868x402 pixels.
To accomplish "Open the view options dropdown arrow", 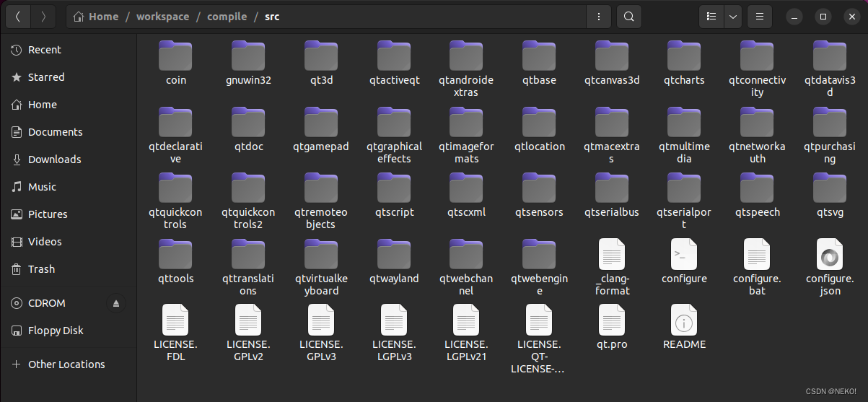I will (733, 16).
